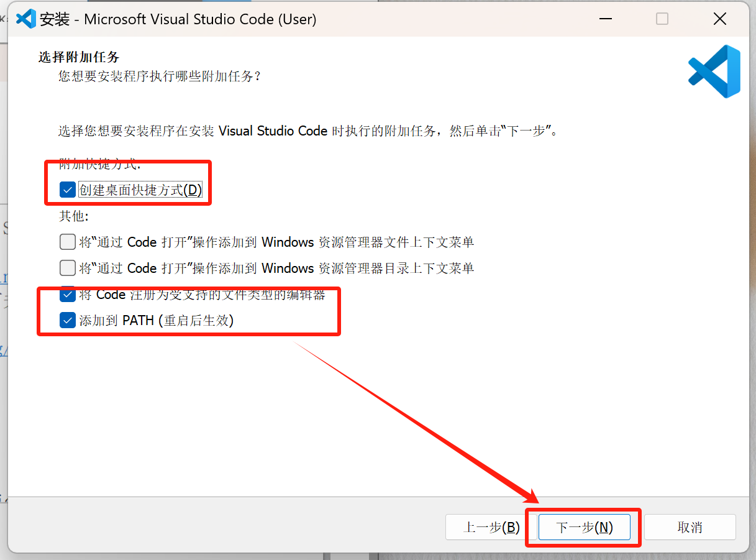Click the large VS Code logo
756x560 pixels.
click(x=714, y=71)
